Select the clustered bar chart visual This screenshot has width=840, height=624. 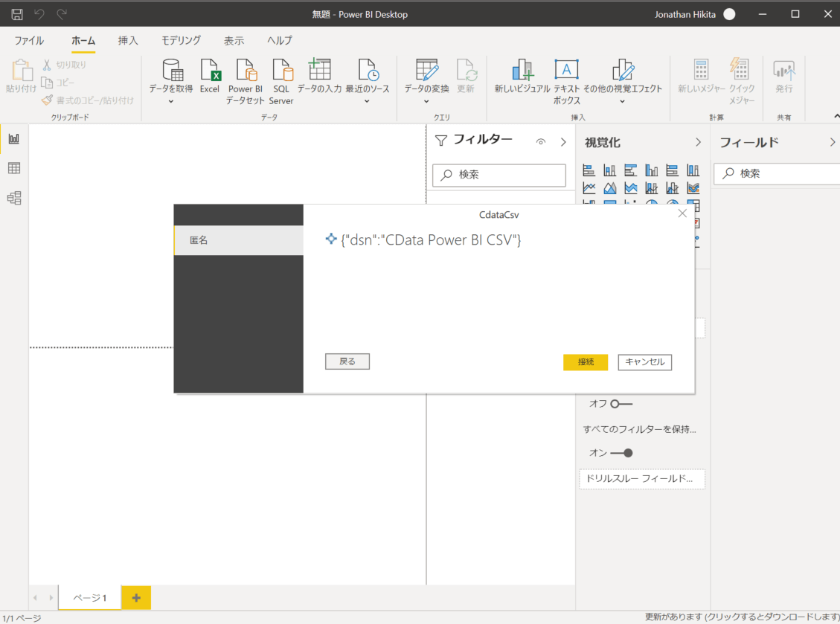click(x=630, y=170)
